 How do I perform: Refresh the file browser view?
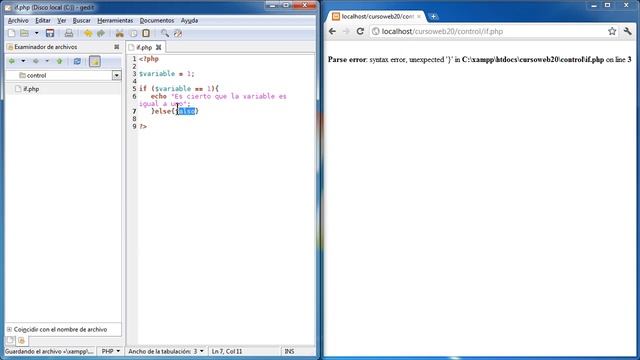77,61
